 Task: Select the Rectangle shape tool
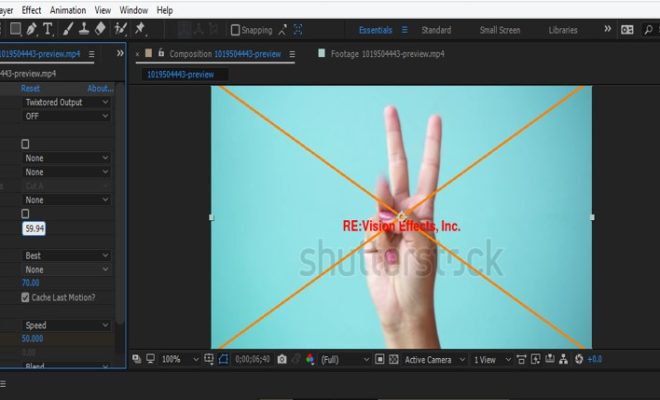(16, 29)
